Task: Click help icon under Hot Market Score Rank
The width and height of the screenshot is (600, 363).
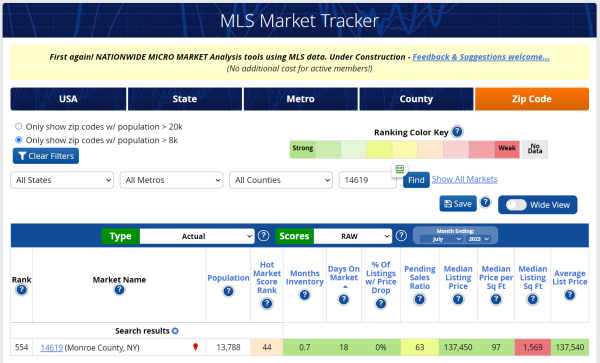Action: click(267, 304)
